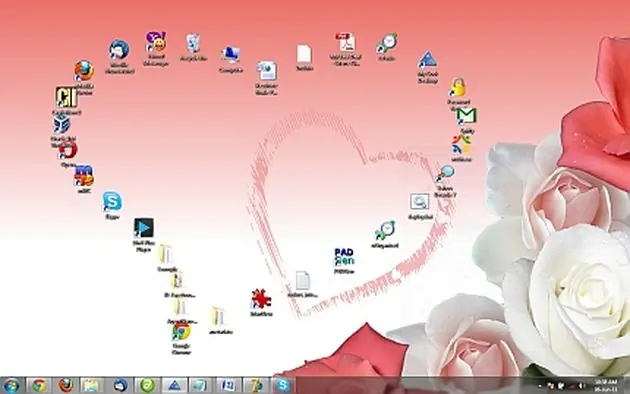Launch the red splat IrfanView icon
This screenshot has width=630, height=394.
coord(261,299)
